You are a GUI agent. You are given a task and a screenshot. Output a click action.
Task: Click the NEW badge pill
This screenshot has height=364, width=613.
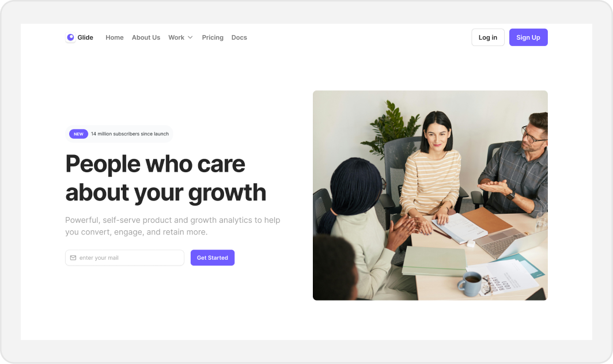pos(78,134)
